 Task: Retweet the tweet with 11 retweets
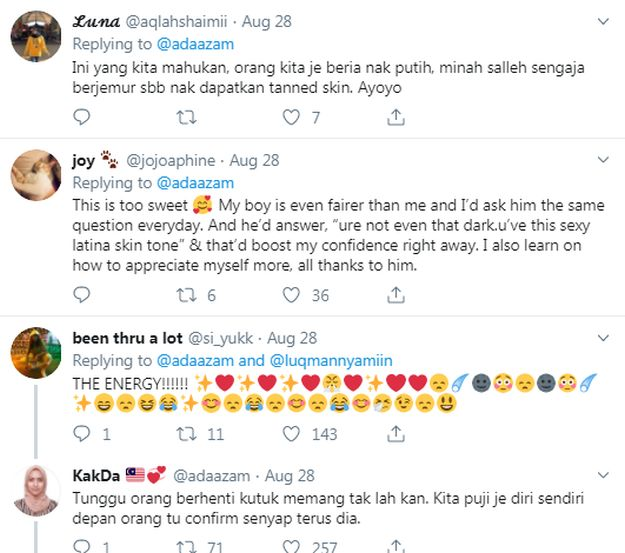186,434
